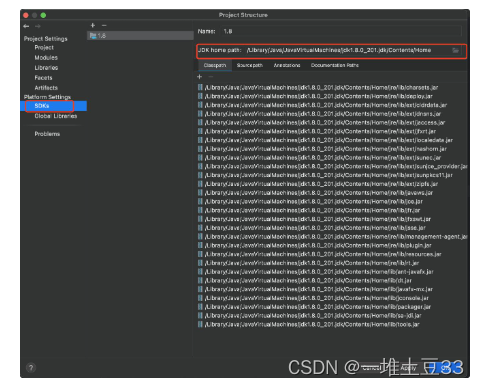The height and width of the screenshot is (387, 480).
Task: Select Artifacts in the sidebar
Action: 46,88
